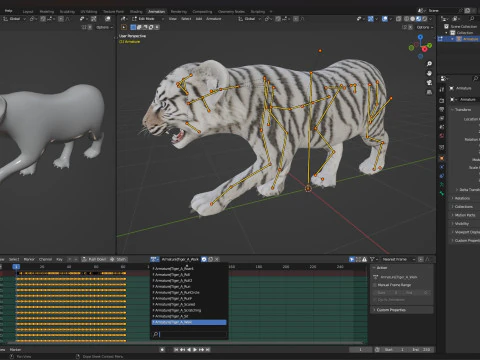Open Global orientation dropdown in left viewport
Screen dimensions: 480x360
click(x=14, y=19)
